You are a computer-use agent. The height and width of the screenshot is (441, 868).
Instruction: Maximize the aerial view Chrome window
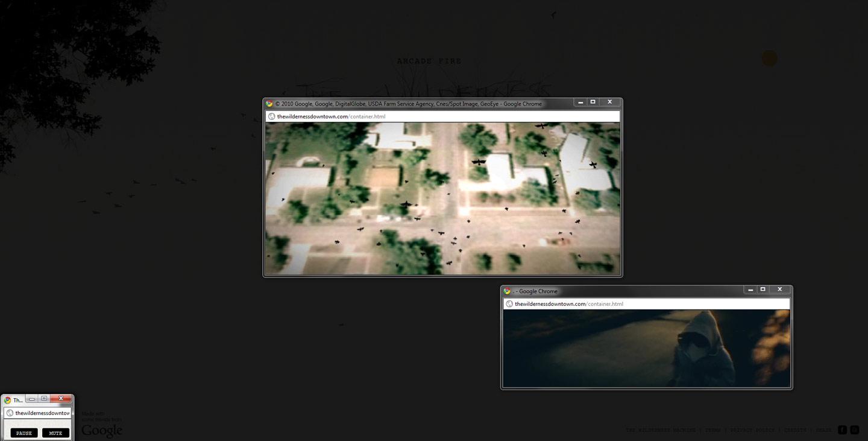[x=593, y=103]
